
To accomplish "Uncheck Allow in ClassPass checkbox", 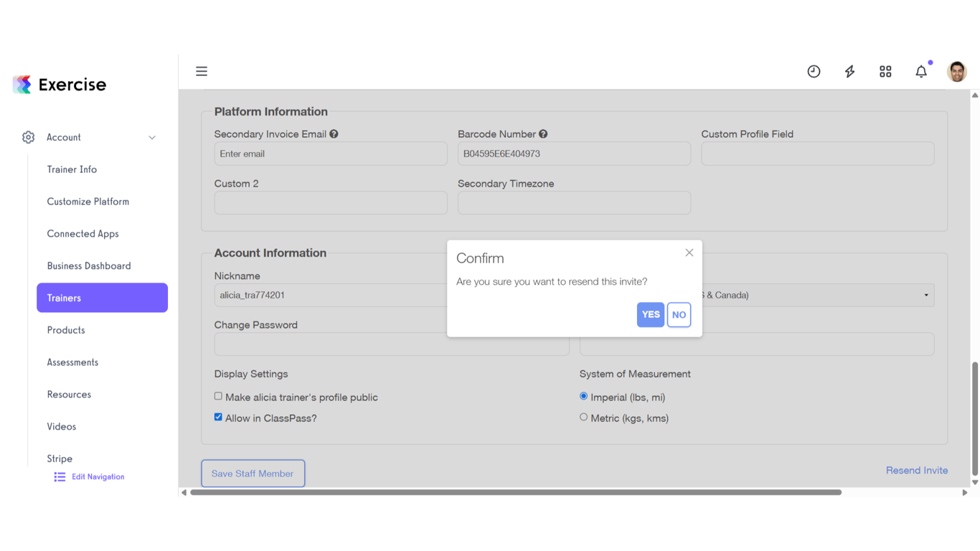I will 218,417.
